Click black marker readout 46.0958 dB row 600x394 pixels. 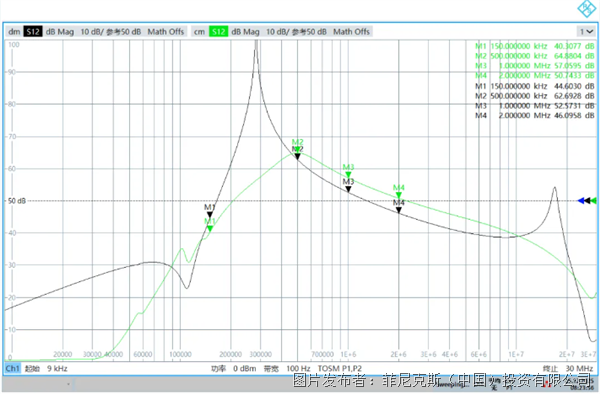click(535, 116)
